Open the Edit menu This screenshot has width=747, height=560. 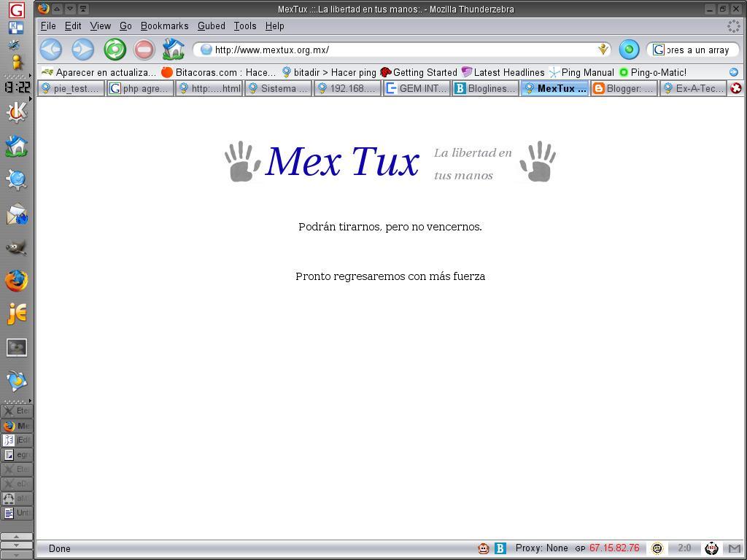coord(73,26)
